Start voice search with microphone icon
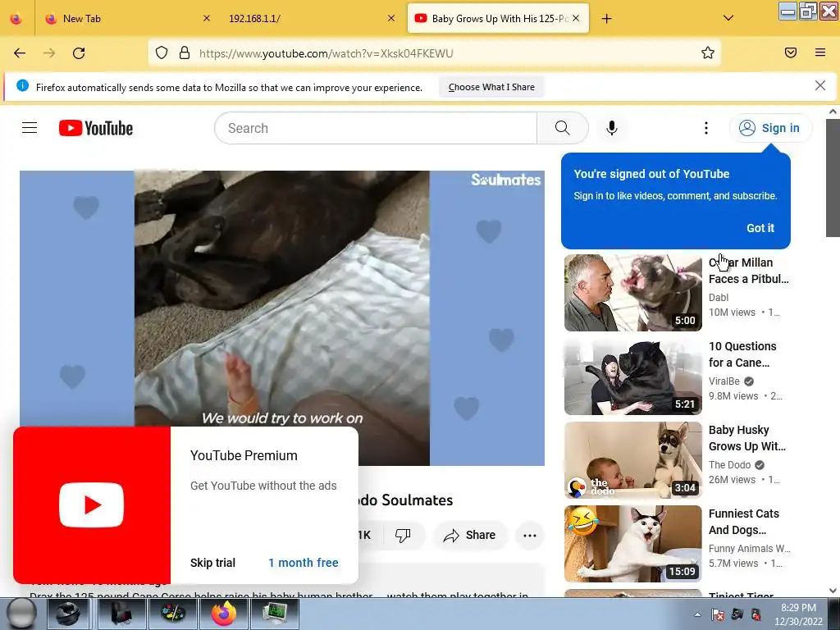 (x=612, y=128)
